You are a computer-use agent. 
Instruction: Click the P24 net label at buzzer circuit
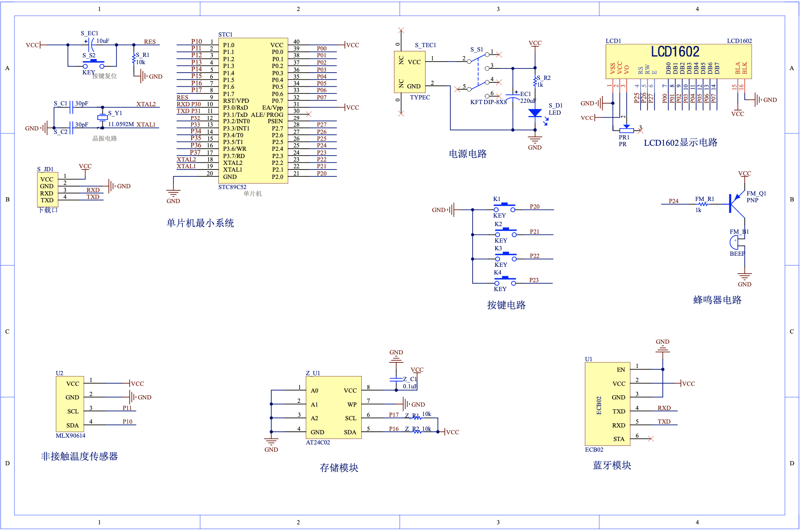tap(674, 201)
